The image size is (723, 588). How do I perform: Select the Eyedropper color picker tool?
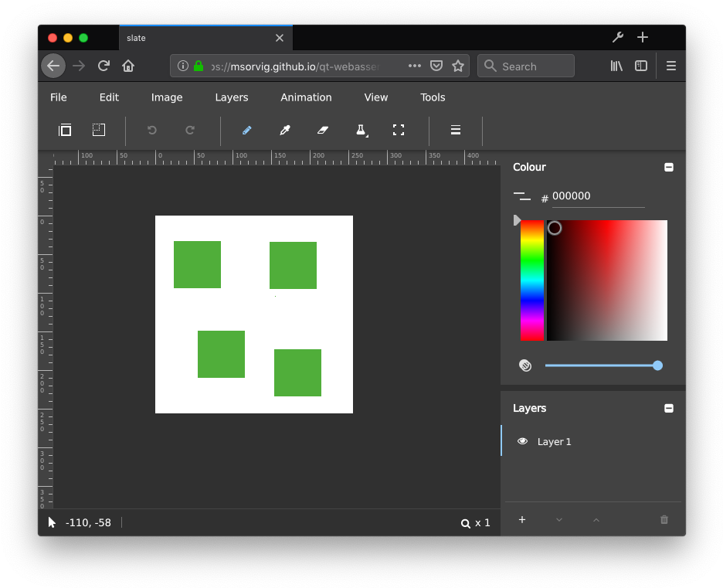click(x=284, y=130)
